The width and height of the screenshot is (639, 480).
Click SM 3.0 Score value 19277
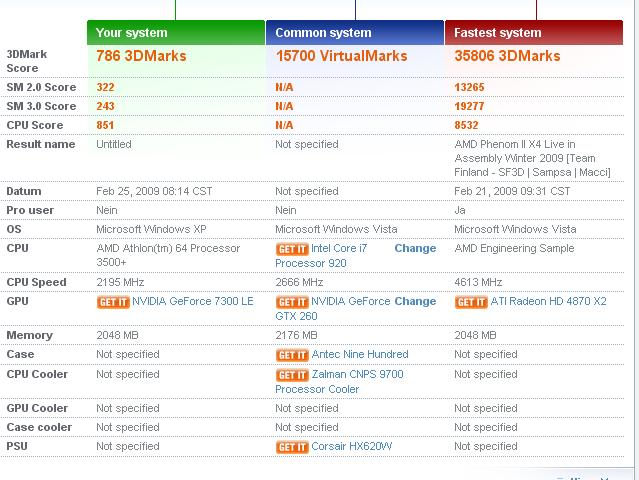pyautogui.click(x=469, y=106)
